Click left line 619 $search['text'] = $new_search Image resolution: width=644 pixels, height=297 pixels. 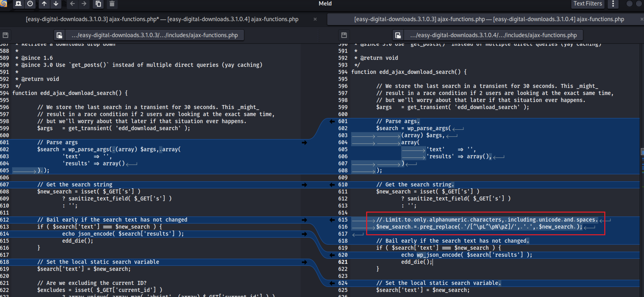[84, 269]
